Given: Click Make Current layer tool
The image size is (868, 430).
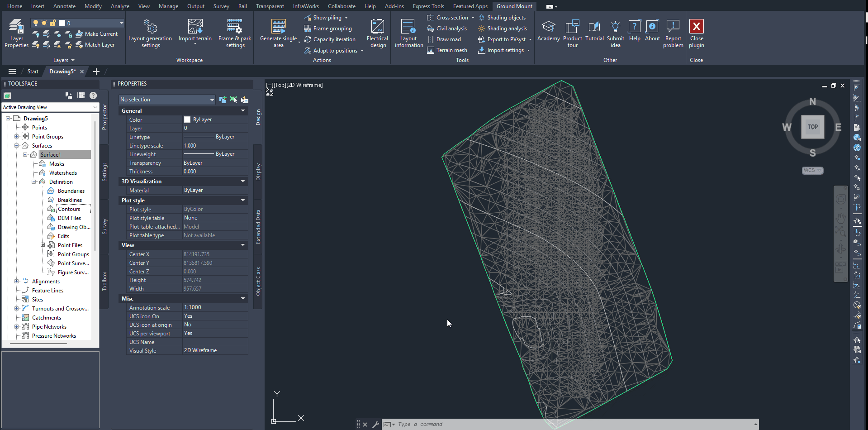Looking at the screenshot, I should click(96, 34).
